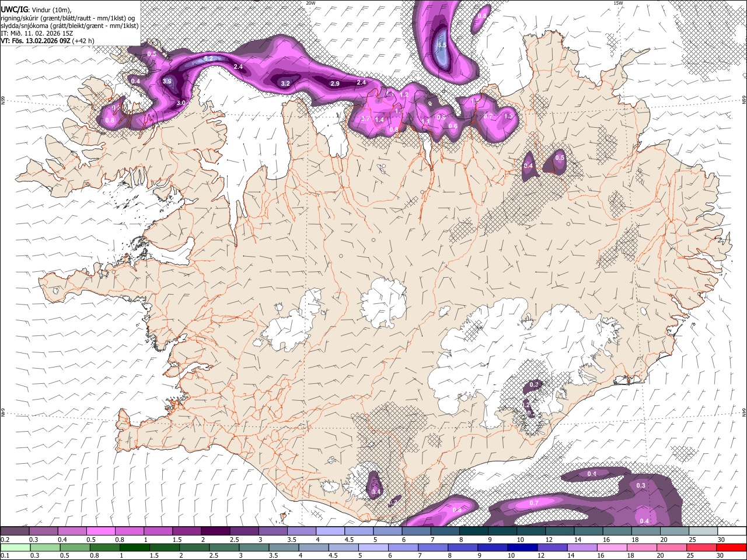The height and width of the screenshot is (560, 747).
Task: Click the 'slydda/snjókoma (grátt/bleikt/grænt' legend line
Action: click(69, 26)
